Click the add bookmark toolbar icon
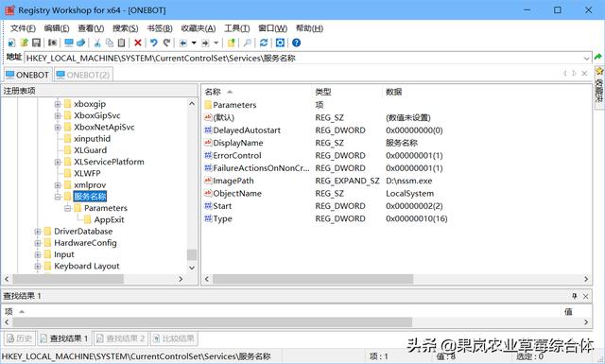605x364 pixels. point(231,43)
